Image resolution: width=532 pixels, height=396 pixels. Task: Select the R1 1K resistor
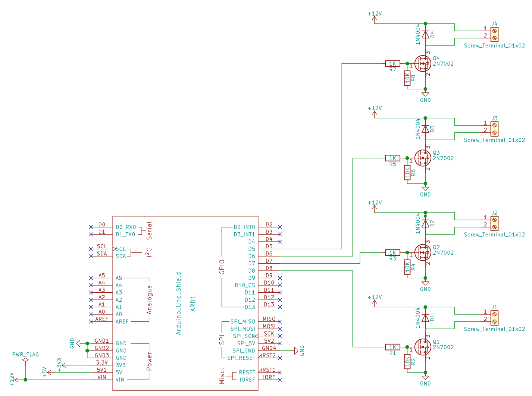pyautogui.click(x=392, y=347)
